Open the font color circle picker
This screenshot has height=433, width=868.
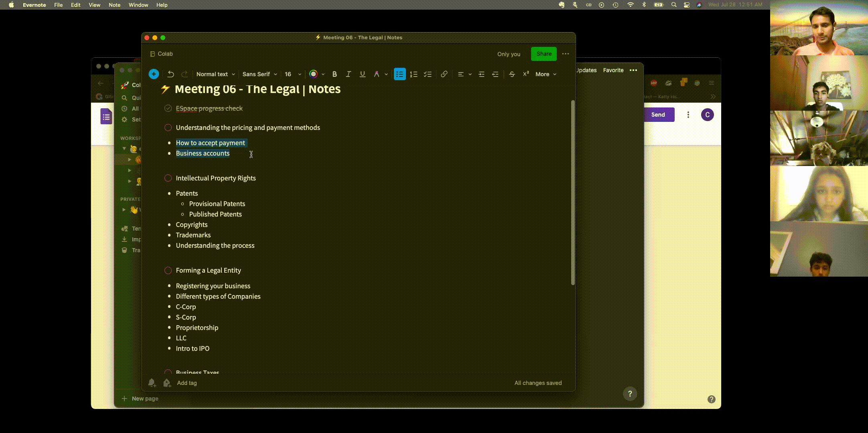[x=313, y=74]
